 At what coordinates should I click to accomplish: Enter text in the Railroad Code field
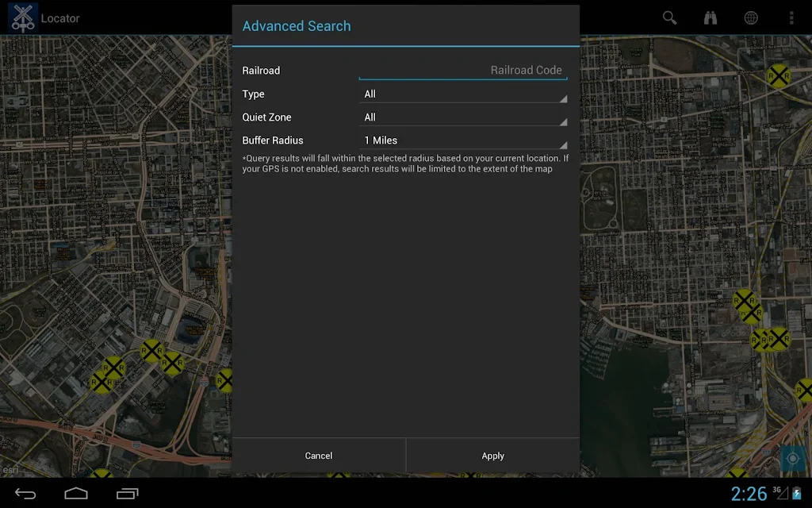(x=463, y=70)
